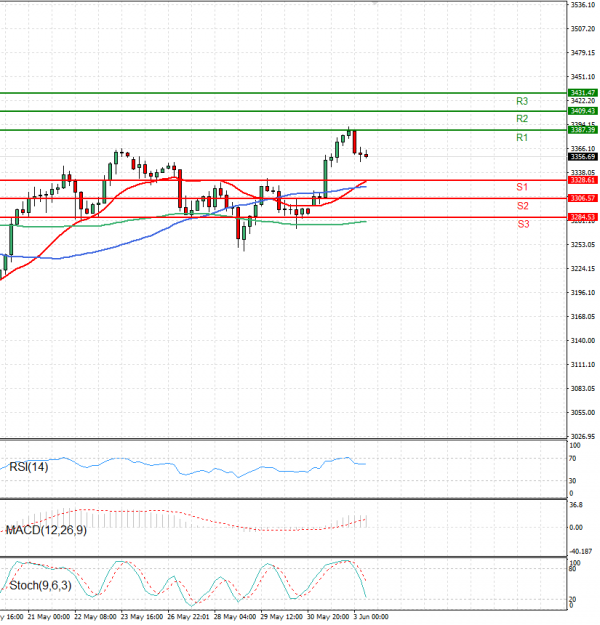Image resolution: width=600 pixels, height=625 pixels.
Task: Click the 3479.15 price axis value
Action: click(583, 53)
